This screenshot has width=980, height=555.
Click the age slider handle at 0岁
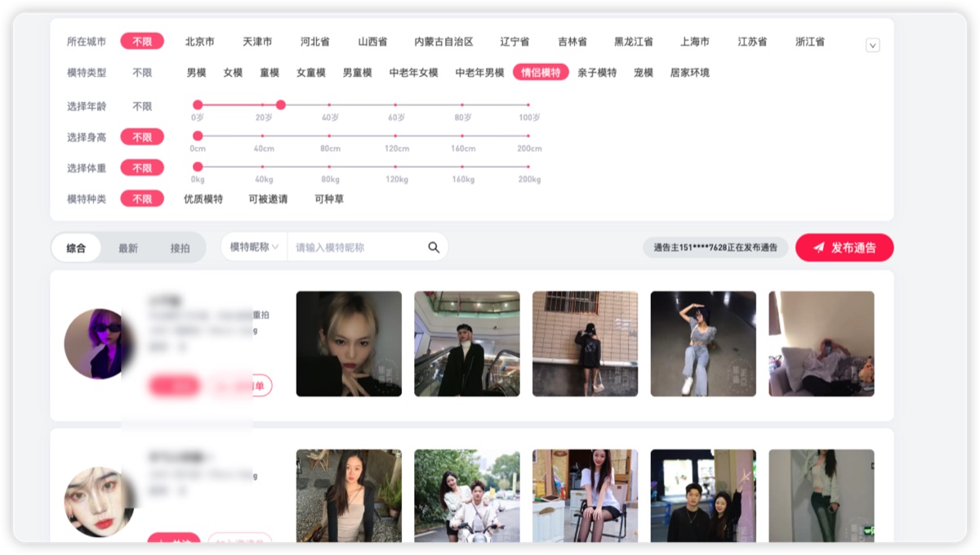(x=198, y=105)
